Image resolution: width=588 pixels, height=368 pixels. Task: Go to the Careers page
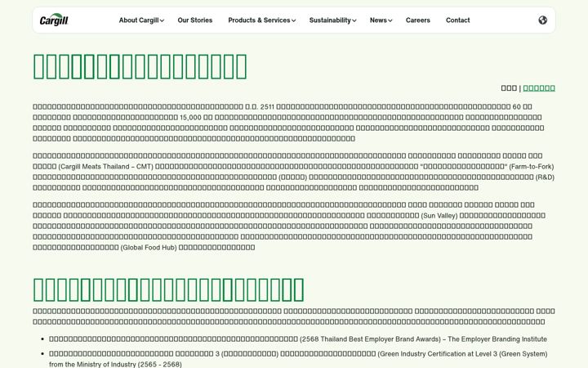pos(418,20)
